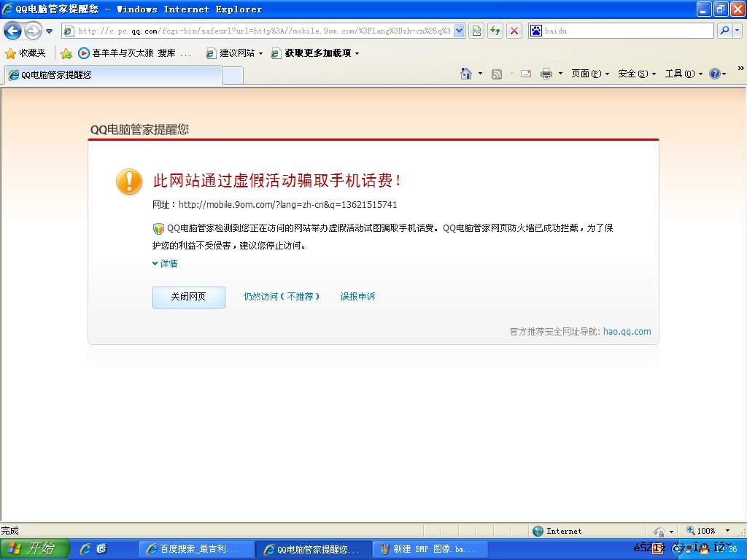This screenshot has width=747, height=560.
Task: Click the Baidu search provider paw icon
Action: click(536, 31)
